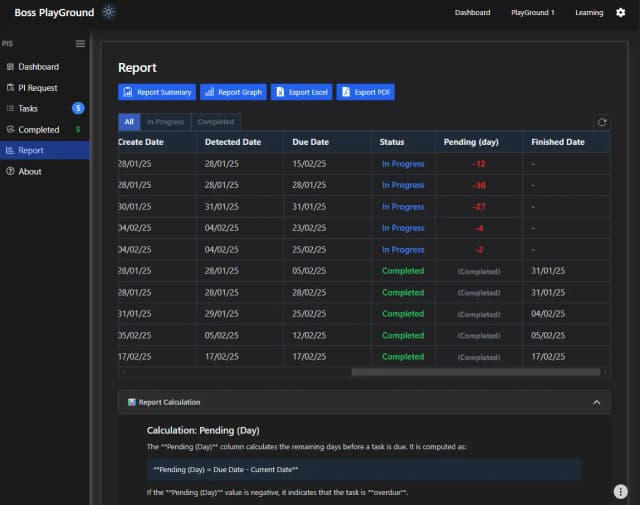
Task: Click the About question-mark icon
Action: click(x=10, y=172)
